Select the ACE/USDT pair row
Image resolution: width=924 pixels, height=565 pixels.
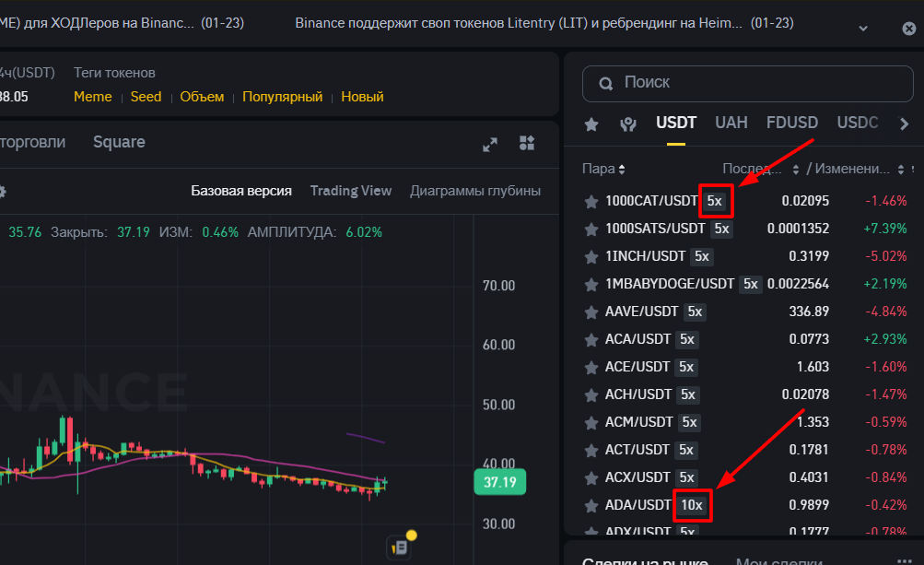pyautogui.click(x=745, y=368)
